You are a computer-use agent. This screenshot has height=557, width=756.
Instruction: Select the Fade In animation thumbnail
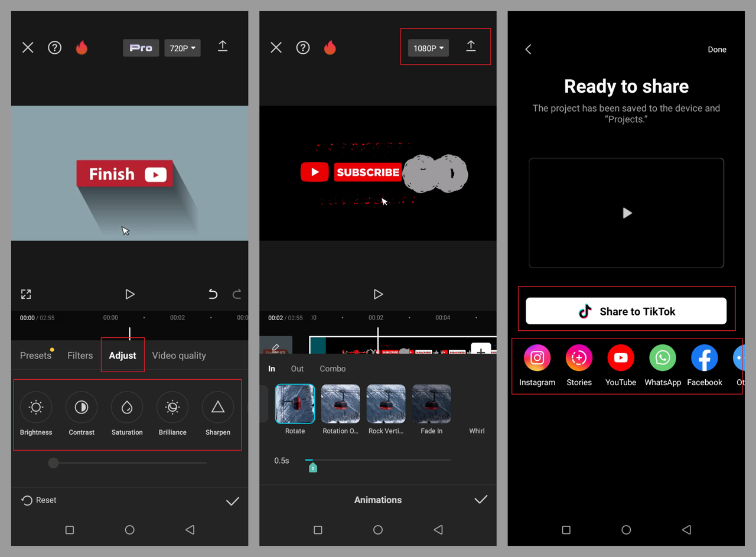(431, 405)
